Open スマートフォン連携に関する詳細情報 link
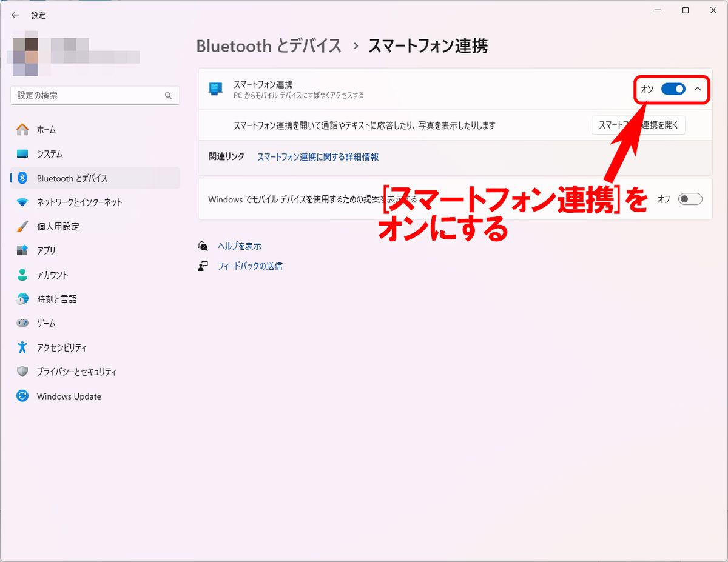728x562 pixels. pos(318,157)
